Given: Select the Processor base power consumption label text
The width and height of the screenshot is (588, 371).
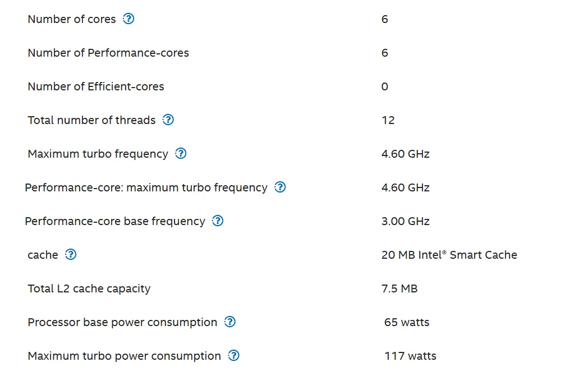Looking at the screenshot, I should click(x=122, y=322).
